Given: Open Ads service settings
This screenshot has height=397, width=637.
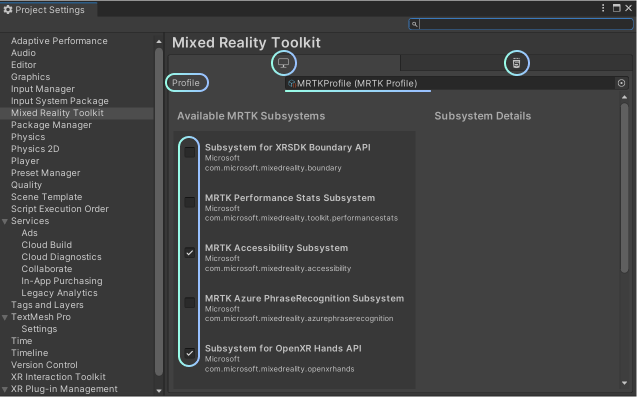Looking at the screenshot, I should [29, 233].
